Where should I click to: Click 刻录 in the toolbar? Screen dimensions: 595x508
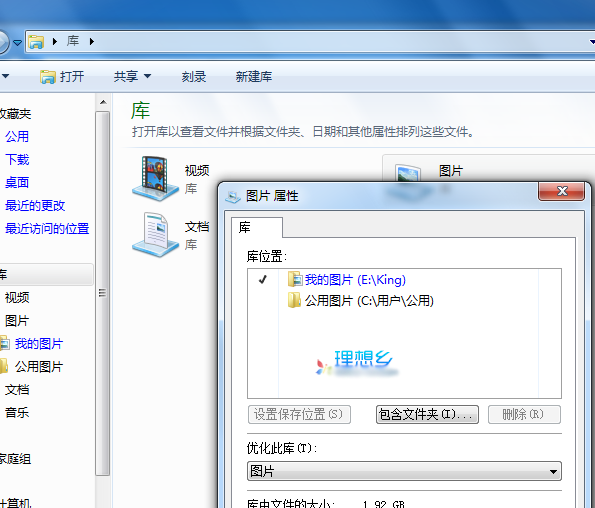click(x=194, y=77)
